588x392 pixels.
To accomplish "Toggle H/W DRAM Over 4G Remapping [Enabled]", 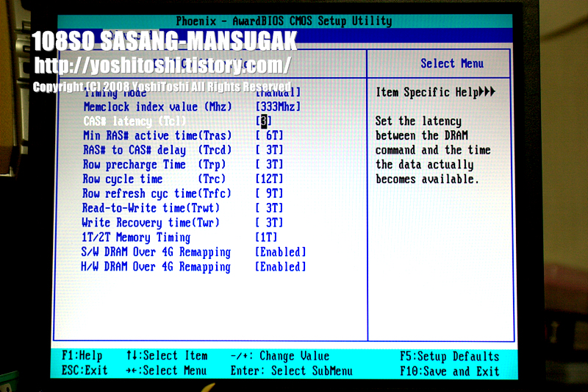I will click(x=281, y=267).
